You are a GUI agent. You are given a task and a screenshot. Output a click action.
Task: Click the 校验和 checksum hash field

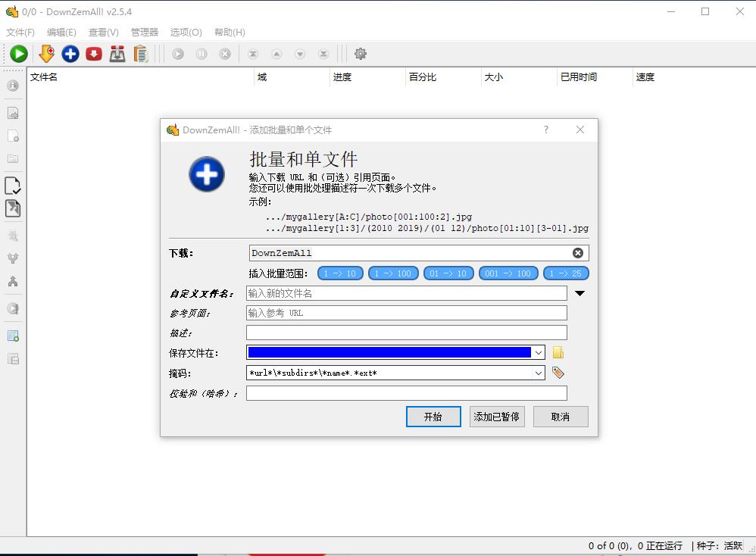(407, 393)
